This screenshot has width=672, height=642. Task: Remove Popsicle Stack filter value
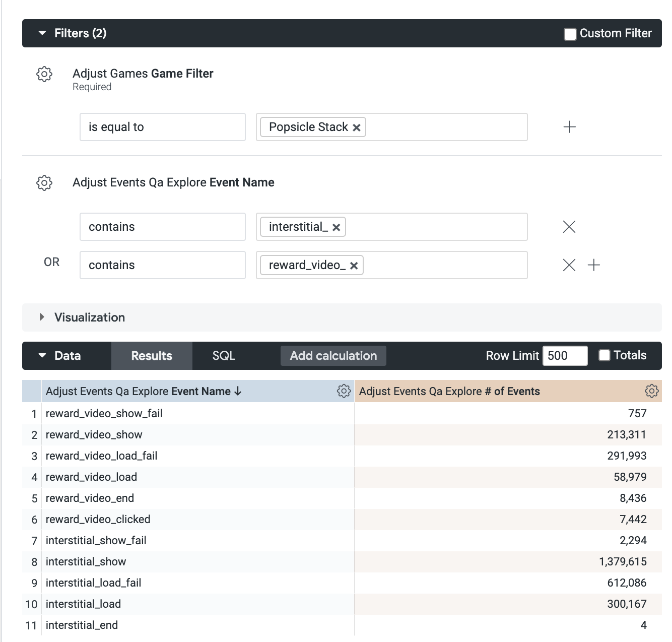coord(357,127)
